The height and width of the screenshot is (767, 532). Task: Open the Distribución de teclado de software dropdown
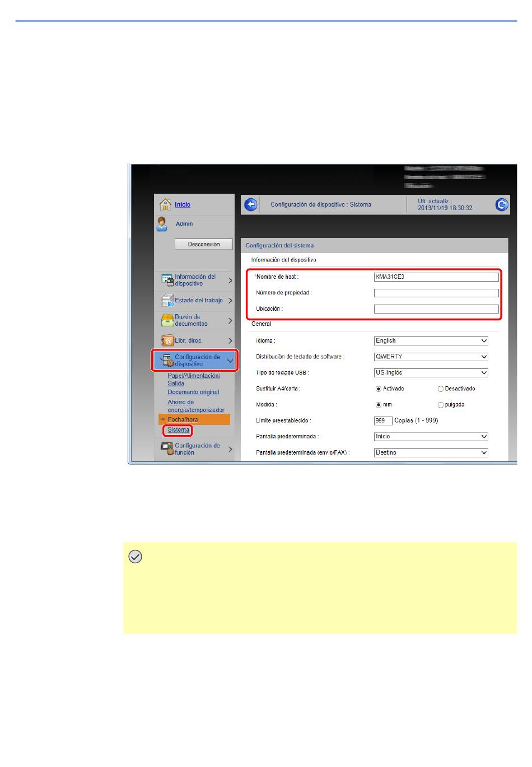431,357
